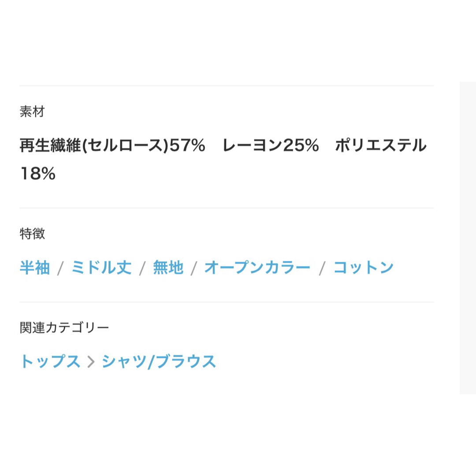
Task: Click the gray side panel on right
Action: click(468, 238)
